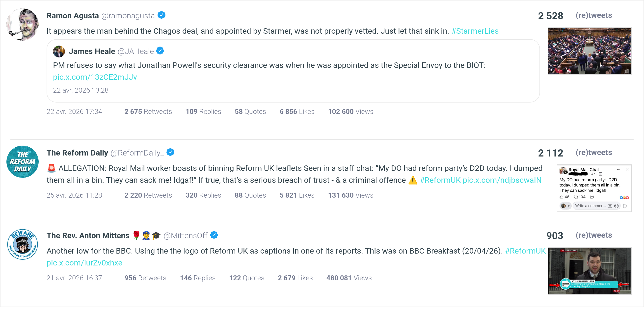Click the 2 220 Retweets count
The height and width of the screenshot is (313, 644).
pos(148,195)
